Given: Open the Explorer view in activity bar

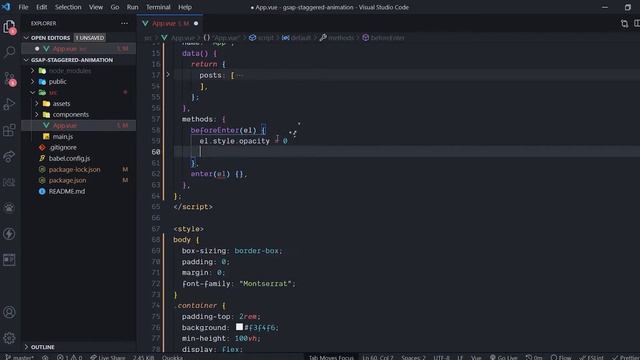Looking at the screenshot, I should pos(9,27).
